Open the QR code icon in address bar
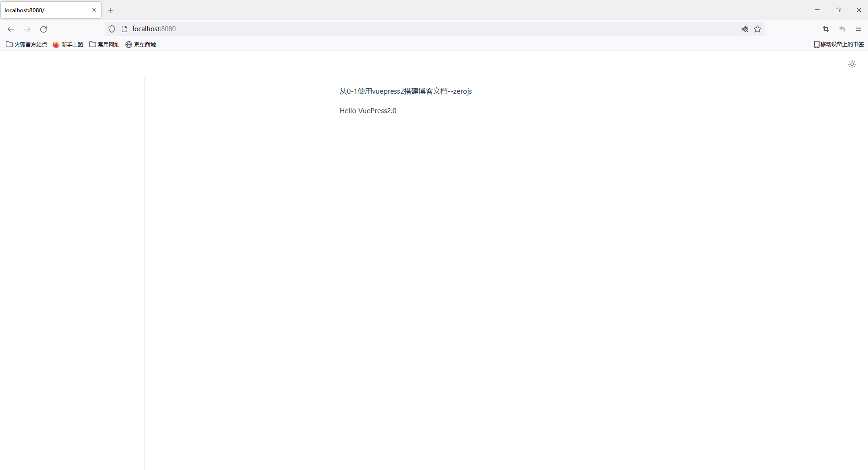Viewport: 868px width, 470px height. tap(745, 29)
